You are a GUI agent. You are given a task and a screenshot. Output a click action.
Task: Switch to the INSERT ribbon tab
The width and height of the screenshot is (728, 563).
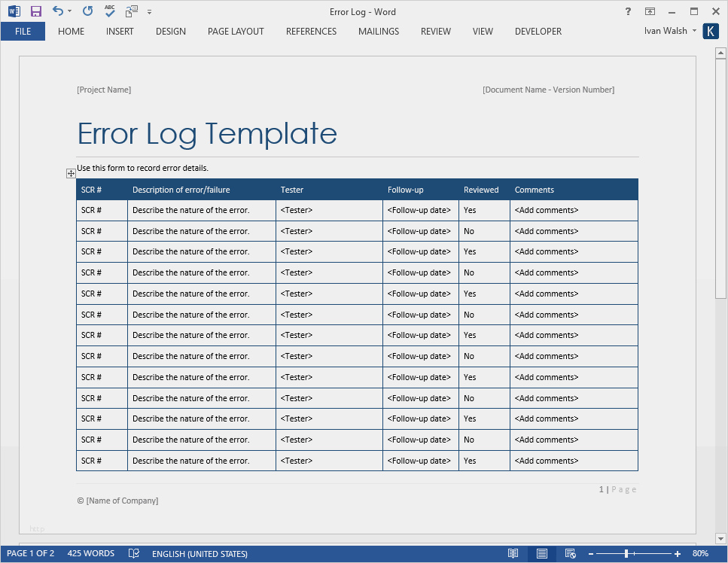click(x=120, y=32)
